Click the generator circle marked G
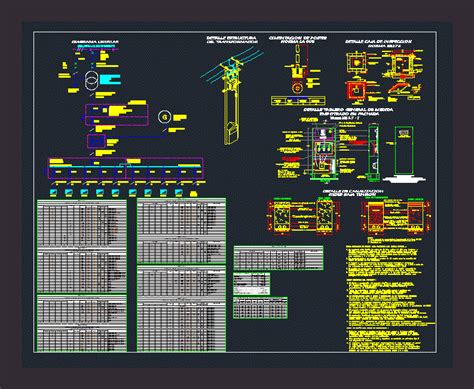 click(164, 117)
